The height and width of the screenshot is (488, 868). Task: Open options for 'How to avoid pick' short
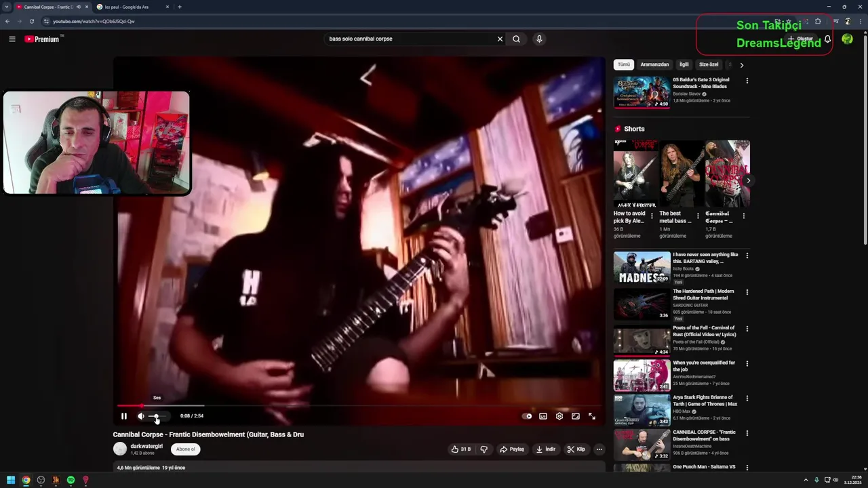point(652,216)
